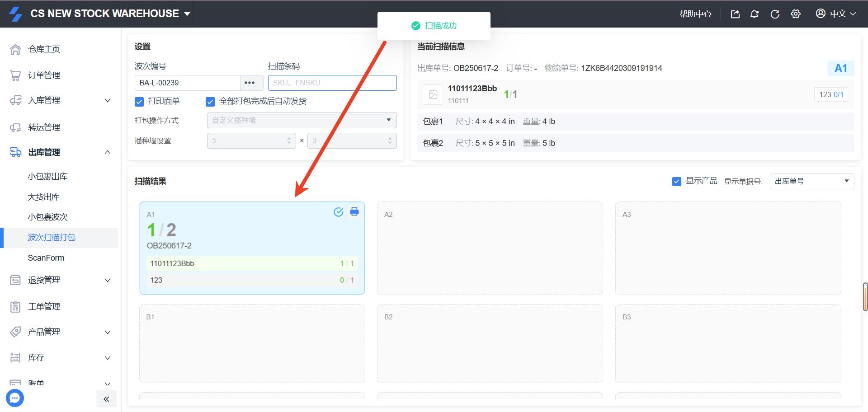Focus the 扫描条码 SKU input field
Viewport: 868px width, 412px height.
tap(332, 83)
